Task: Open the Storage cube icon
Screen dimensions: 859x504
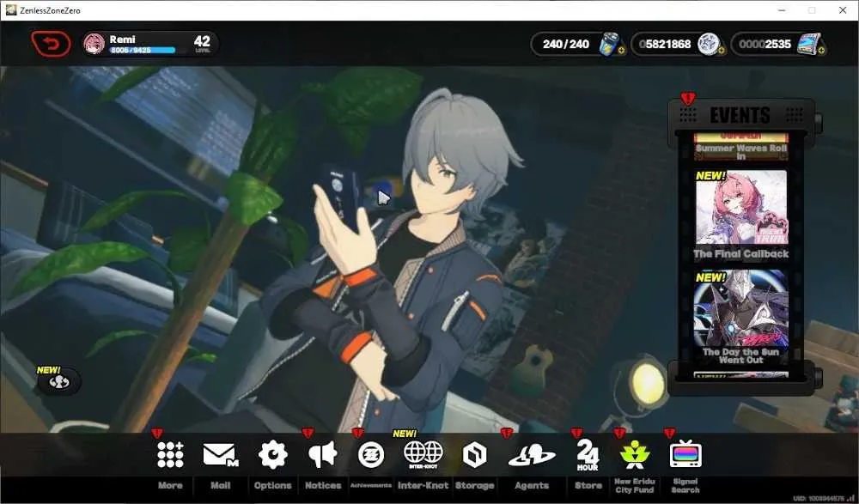Action: [x=474, y=455]
